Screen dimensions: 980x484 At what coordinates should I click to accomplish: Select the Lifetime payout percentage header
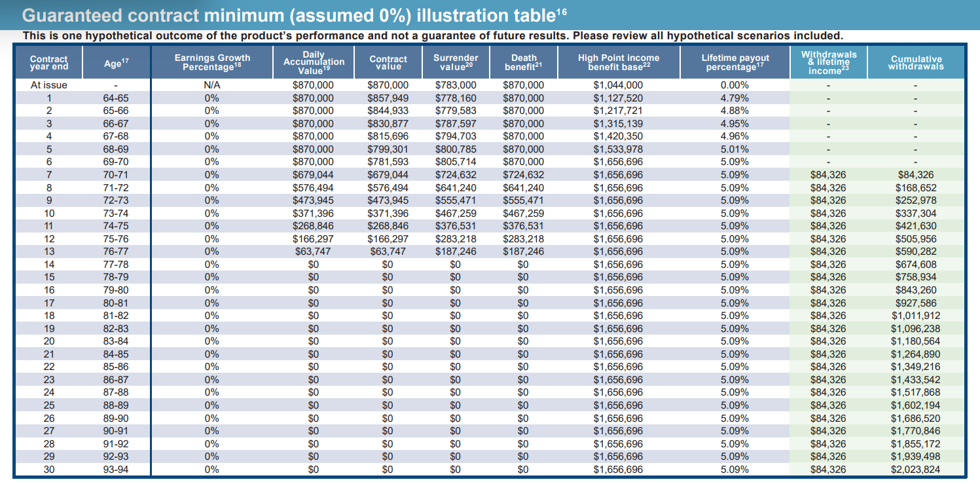735,62
